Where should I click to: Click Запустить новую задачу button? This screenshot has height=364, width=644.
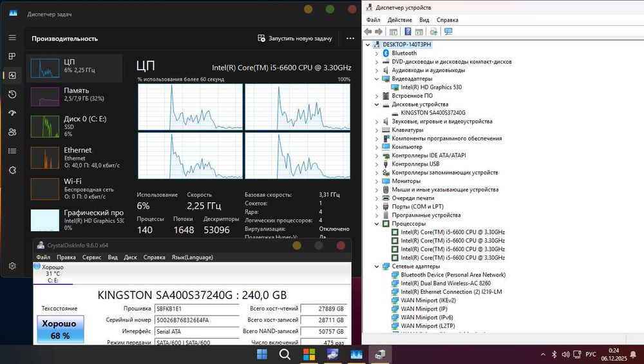coord(295,38)
